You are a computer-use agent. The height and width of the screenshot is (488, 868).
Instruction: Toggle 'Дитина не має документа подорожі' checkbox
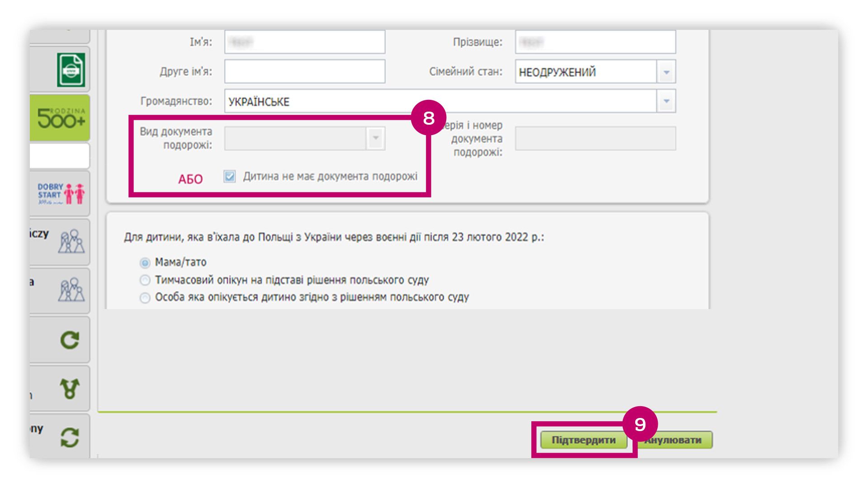click(230, 176)
